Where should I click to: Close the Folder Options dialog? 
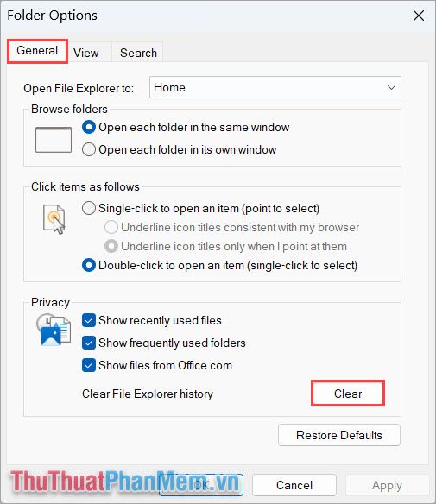419,16
